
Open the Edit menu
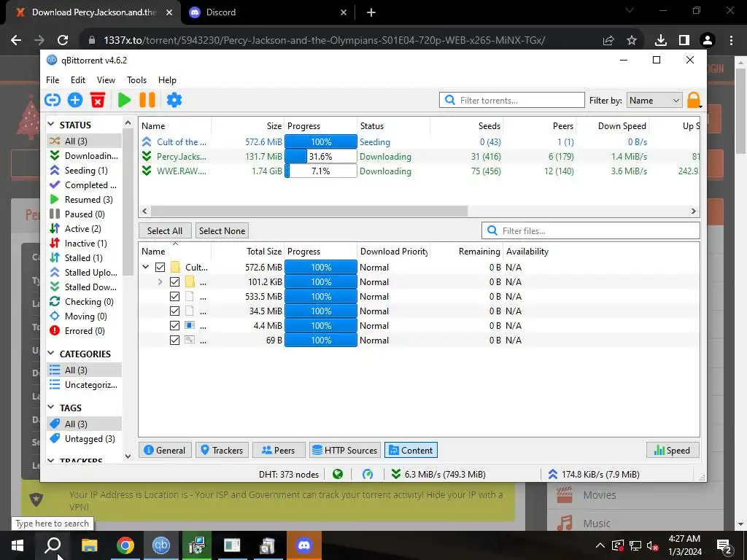[x=77, y=80]
